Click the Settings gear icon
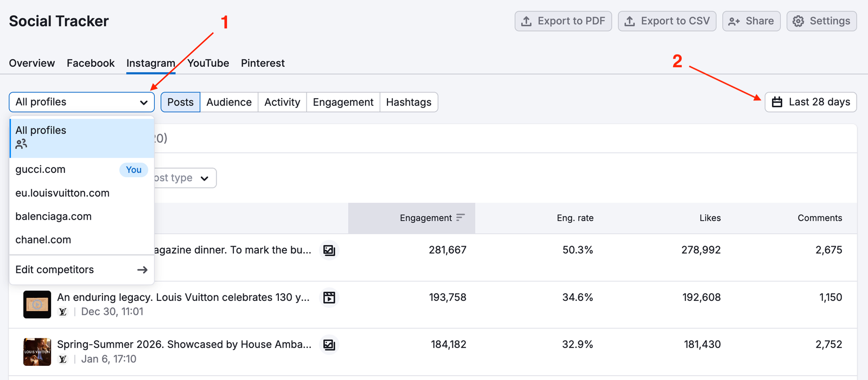 point(798,21)
